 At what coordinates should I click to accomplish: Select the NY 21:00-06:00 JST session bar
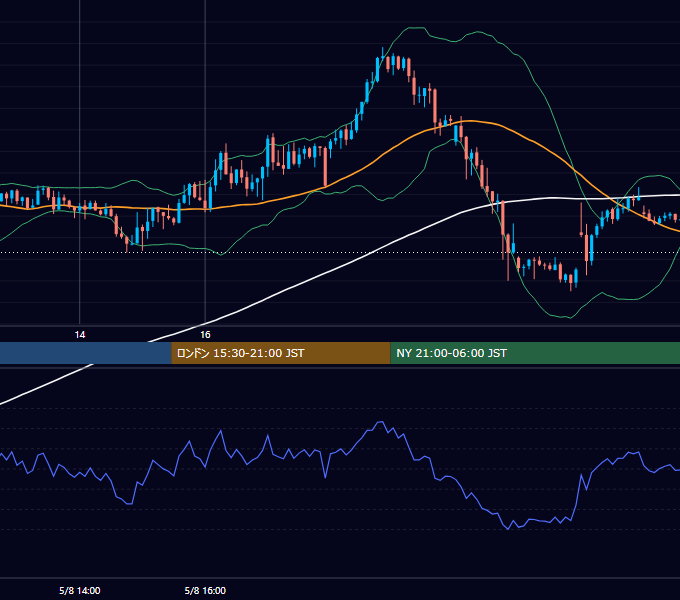pos(535,353)
